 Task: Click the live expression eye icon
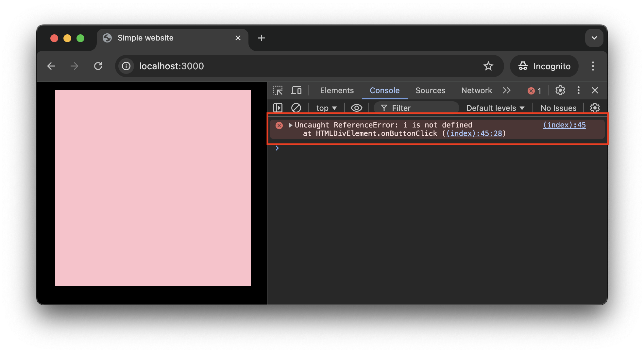tap(356, 108)
